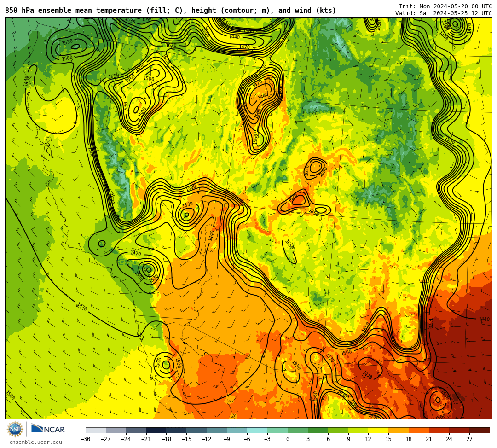Click the NSF logo

[15, 429]
